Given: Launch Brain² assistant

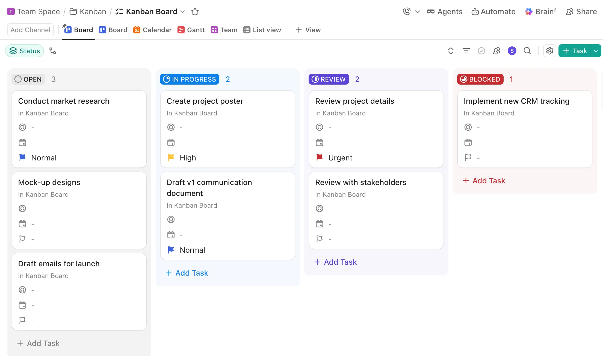Looking at the screenshot, I should (541, 11).
